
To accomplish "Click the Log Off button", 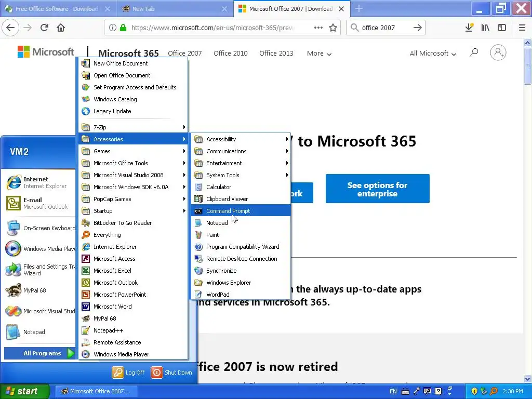I will tap(129, 372).
